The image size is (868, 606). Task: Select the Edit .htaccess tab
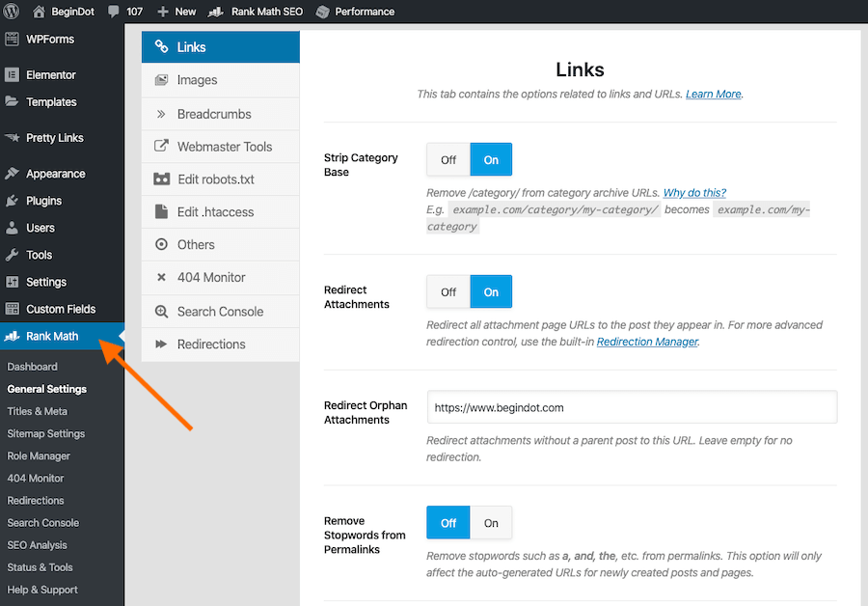tap(220, 211)
